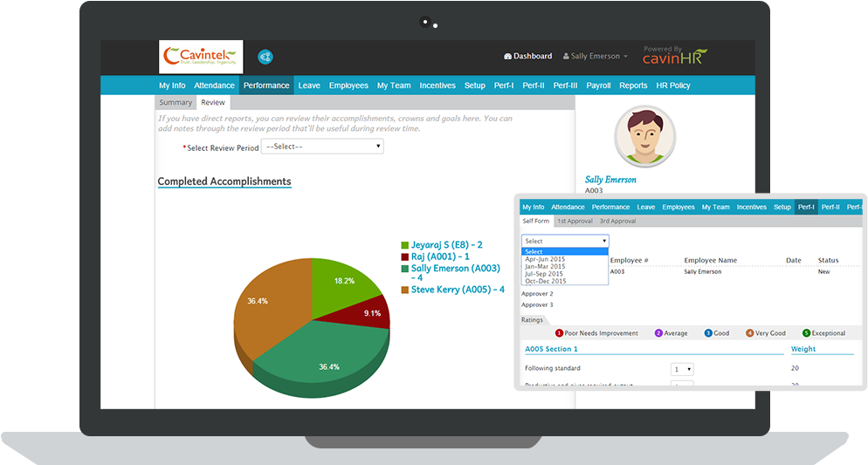Switch to 3rd Approval tab
Viewport: 868px width, 465px height.
click(x=617, y=221)
